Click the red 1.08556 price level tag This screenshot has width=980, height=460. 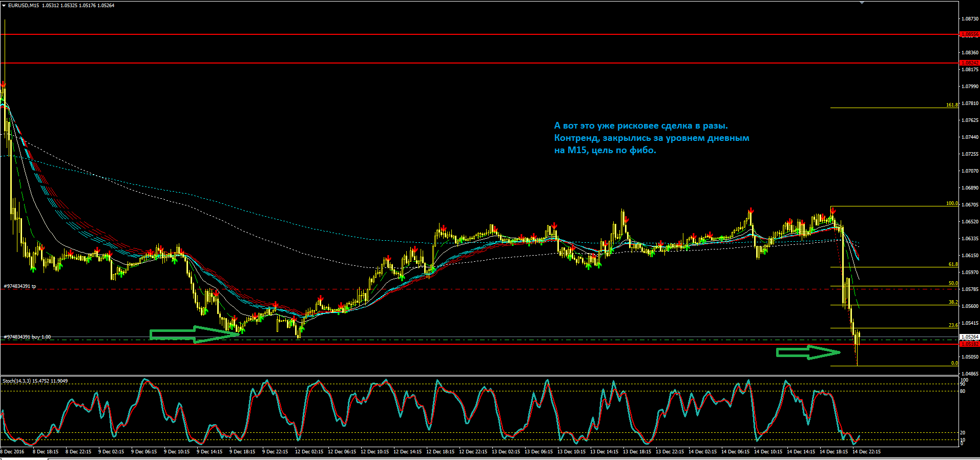969,34
